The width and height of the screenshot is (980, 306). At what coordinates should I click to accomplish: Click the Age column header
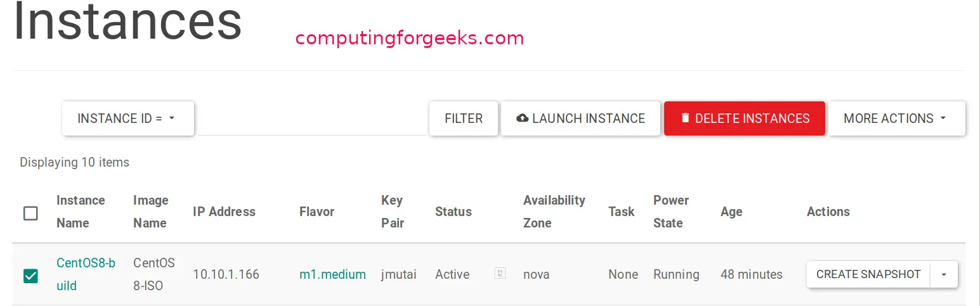point(731,212)
